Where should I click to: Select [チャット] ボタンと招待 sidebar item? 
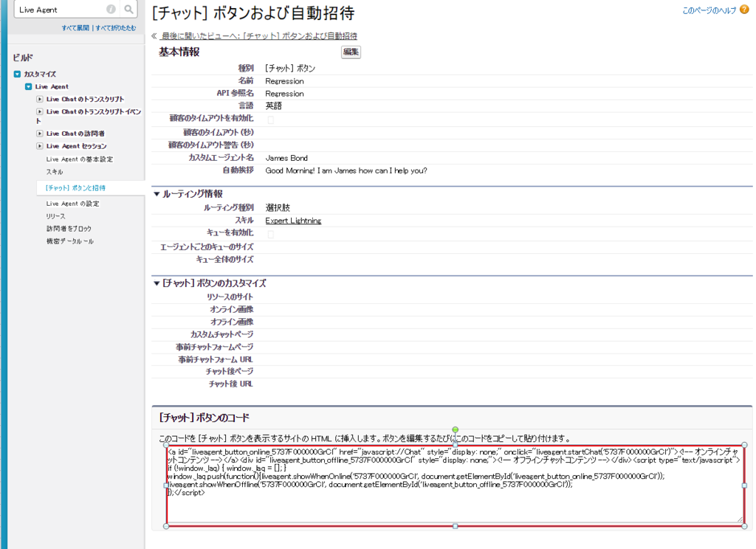coord(75,188)
